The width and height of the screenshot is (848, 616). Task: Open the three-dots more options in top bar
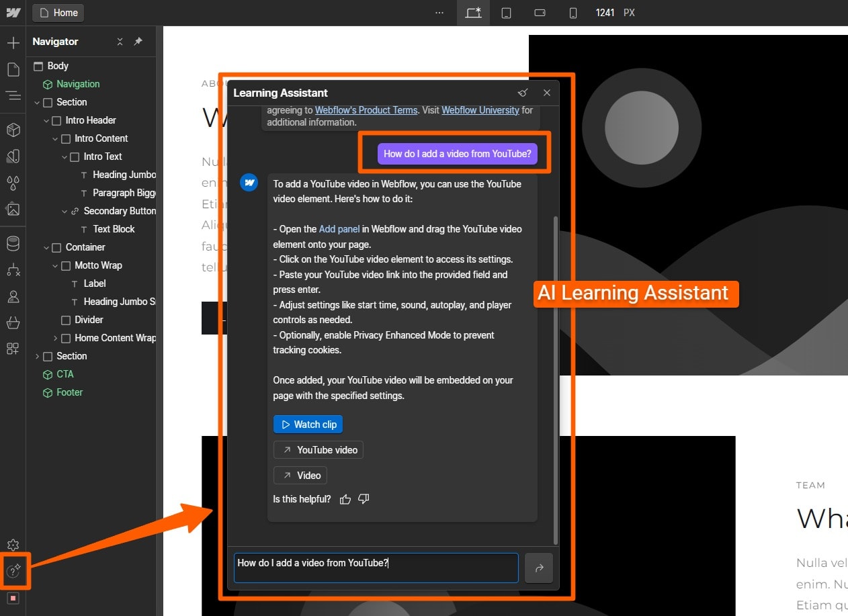[439, 13]
